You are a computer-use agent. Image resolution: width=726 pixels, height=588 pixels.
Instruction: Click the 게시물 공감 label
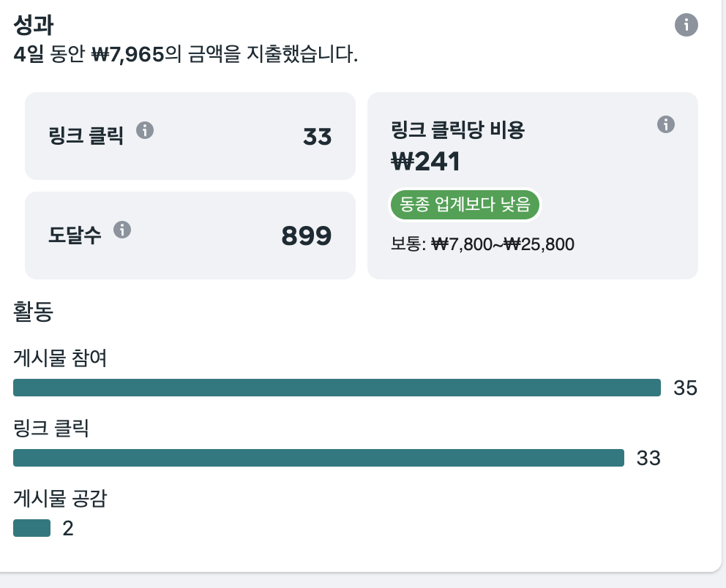[x=60, y=498]
